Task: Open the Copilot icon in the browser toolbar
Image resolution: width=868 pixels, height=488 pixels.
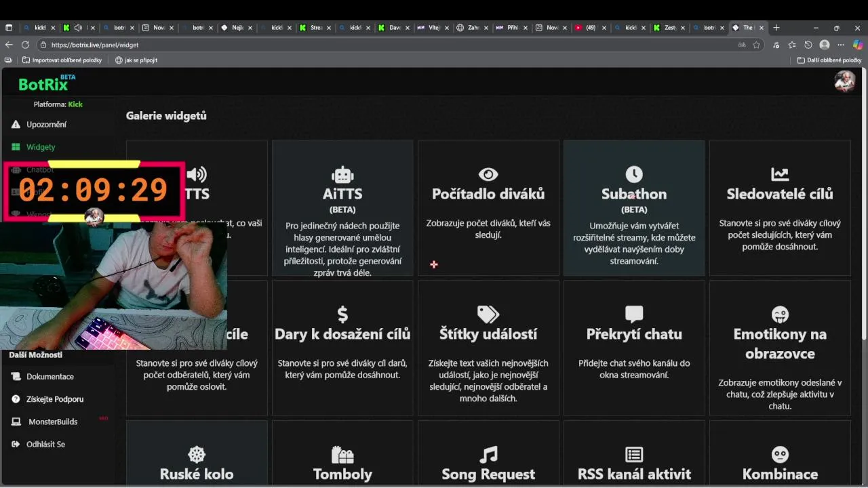Action: pyautogui.click(x=858, y=45)
